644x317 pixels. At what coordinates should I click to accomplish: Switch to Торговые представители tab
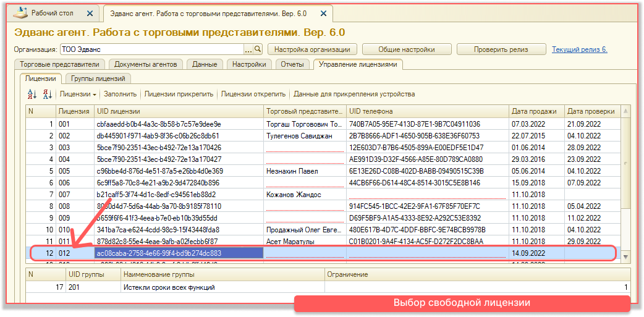tap(59, 64)
